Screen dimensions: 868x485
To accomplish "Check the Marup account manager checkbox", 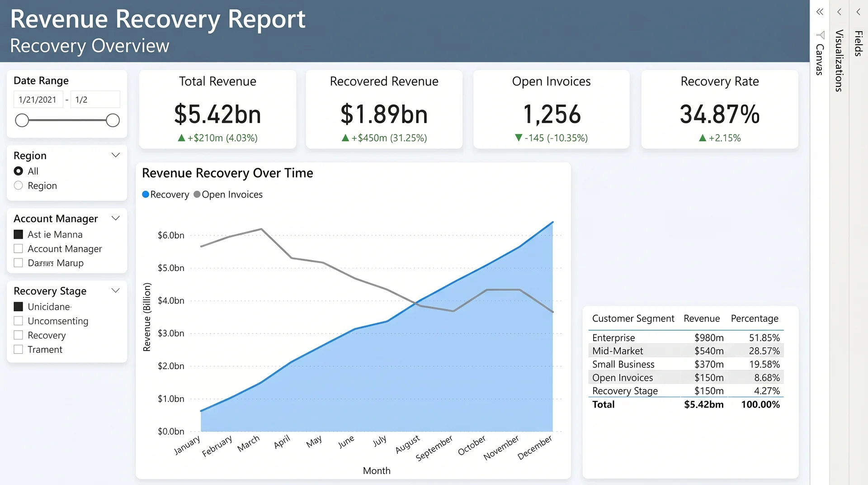I will point(19,263).
